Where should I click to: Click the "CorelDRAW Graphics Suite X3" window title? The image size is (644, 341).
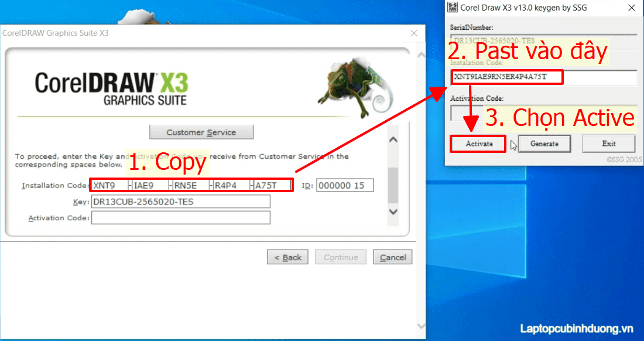click(x=56, y=33)
